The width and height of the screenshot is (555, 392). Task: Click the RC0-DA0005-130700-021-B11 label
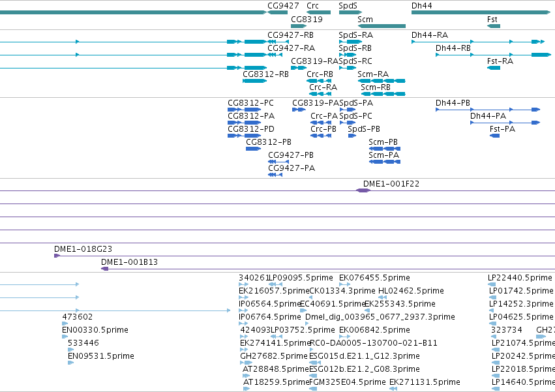point(374,343)
